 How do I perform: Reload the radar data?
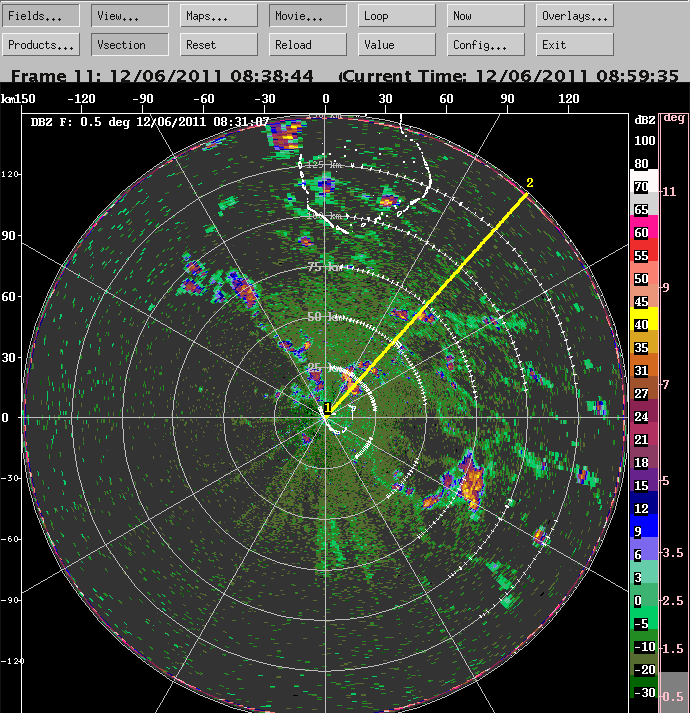click(308, 45)
